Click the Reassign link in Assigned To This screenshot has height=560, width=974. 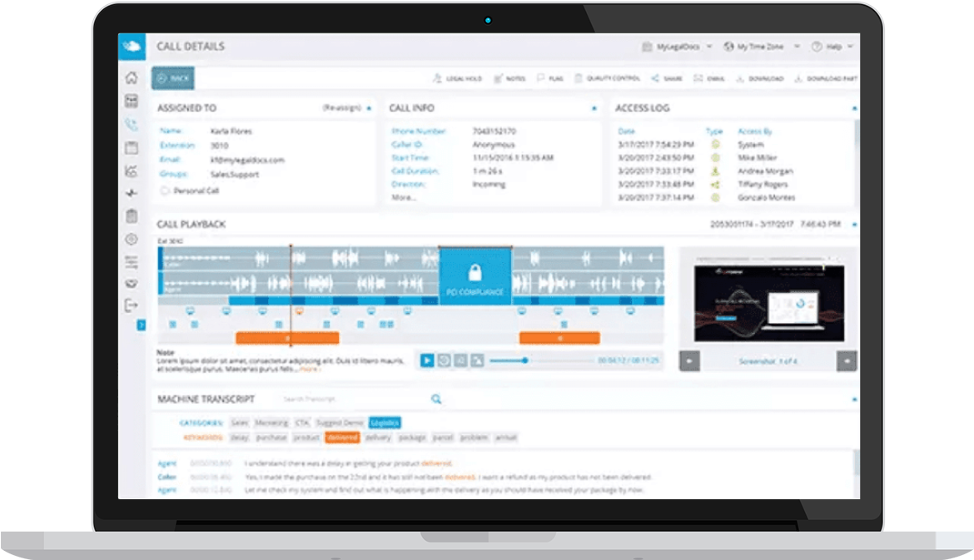341,108
